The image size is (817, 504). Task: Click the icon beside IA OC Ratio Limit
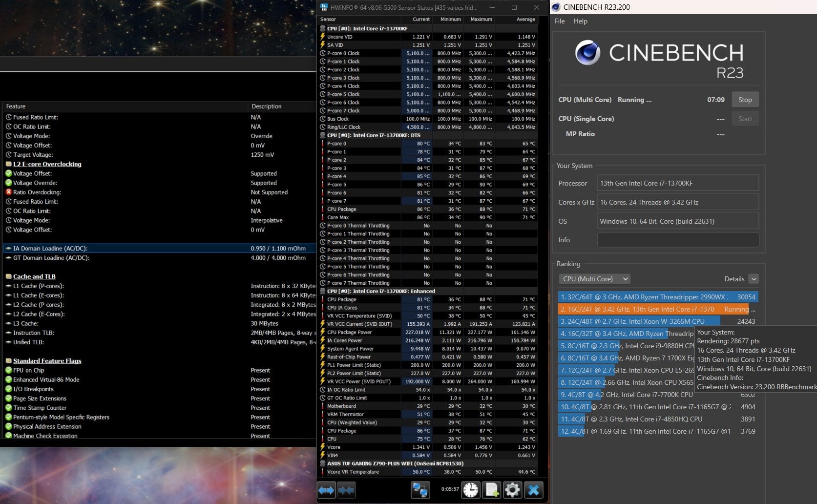pos(323,390)
